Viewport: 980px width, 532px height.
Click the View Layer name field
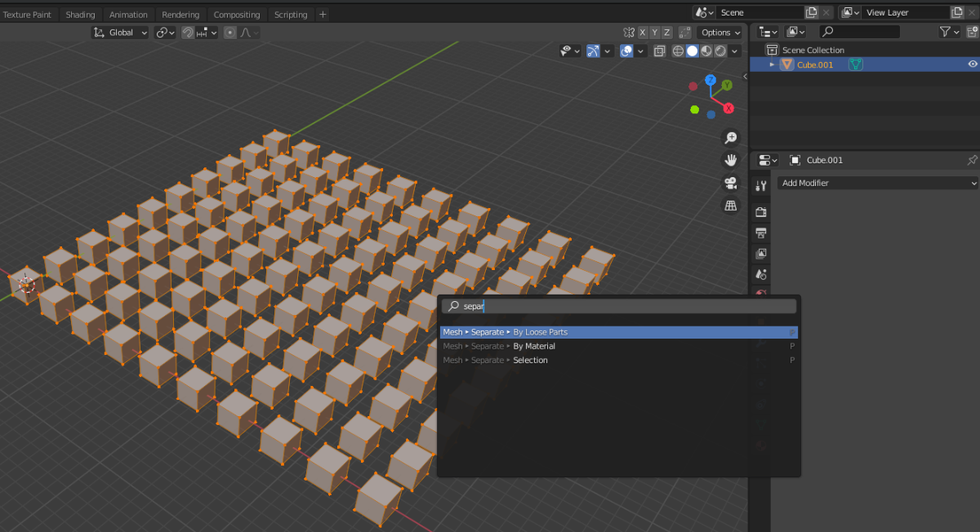point(906,12)
